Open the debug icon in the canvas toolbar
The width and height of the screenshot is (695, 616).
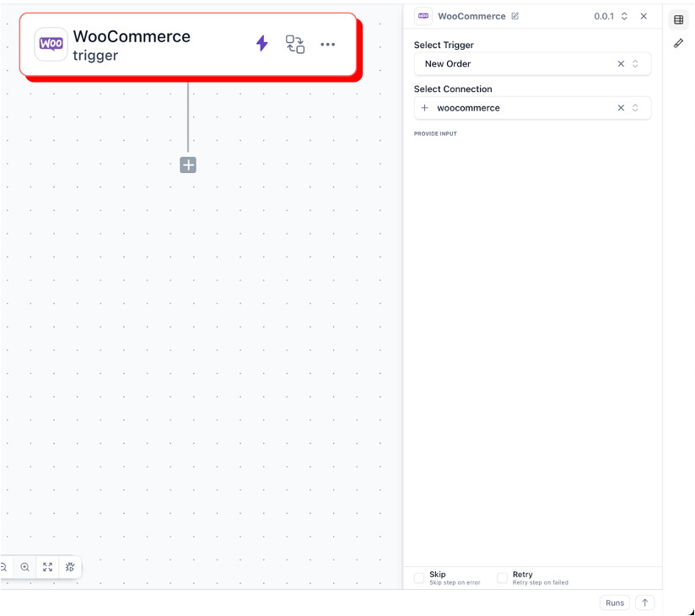(70, 567)
